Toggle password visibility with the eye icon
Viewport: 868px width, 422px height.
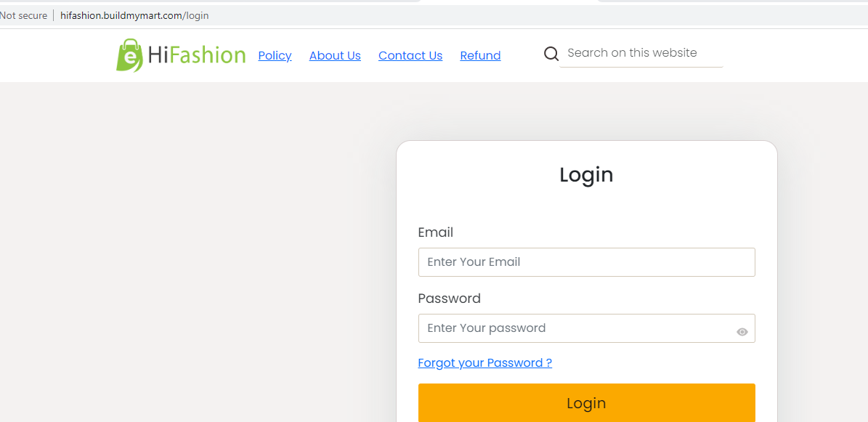pos(742,332)
